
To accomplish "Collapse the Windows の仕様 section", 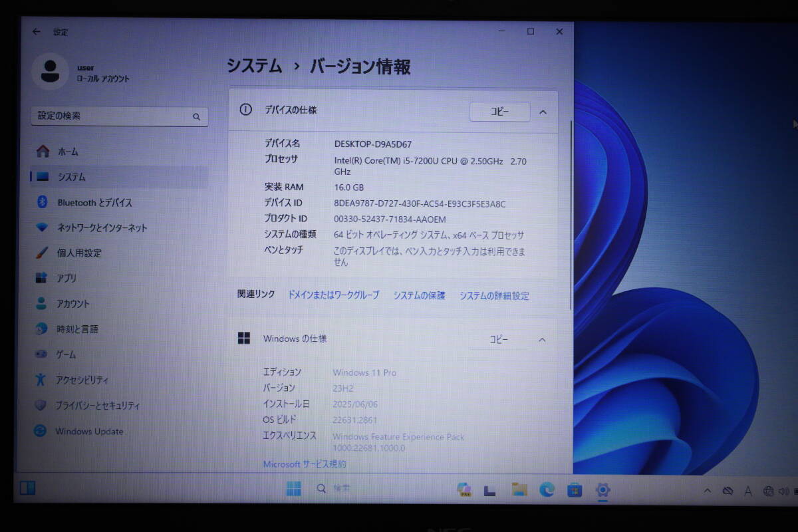I will [542, 340].
